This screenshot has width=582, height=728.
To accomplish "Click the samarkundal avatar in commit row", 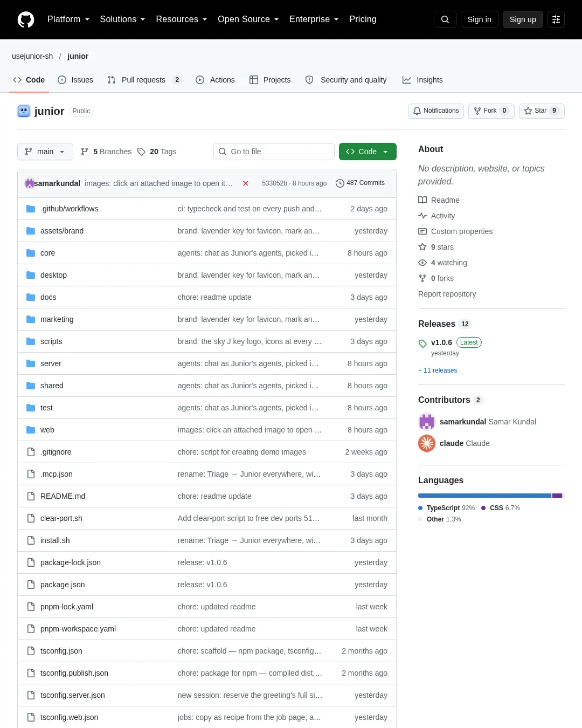I will point(30,183).
